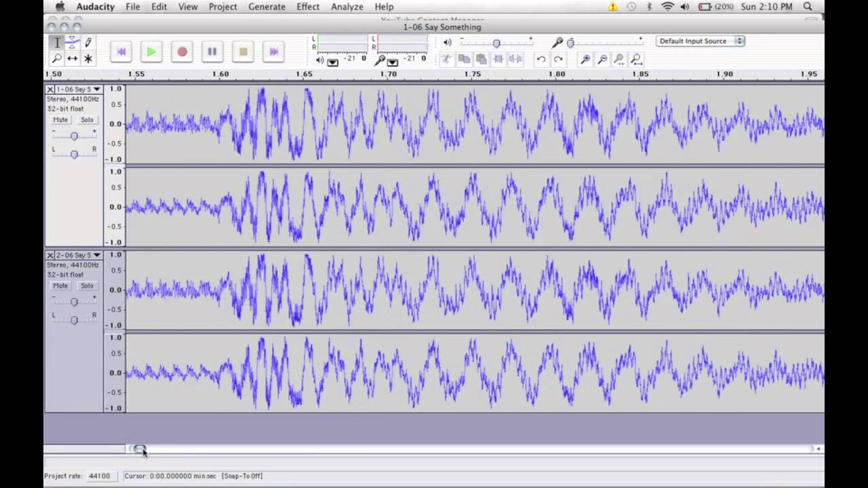This screenshot has height=488, width=868.
Task: Open Default Input Source dropdown
Action: pos(701,41)
